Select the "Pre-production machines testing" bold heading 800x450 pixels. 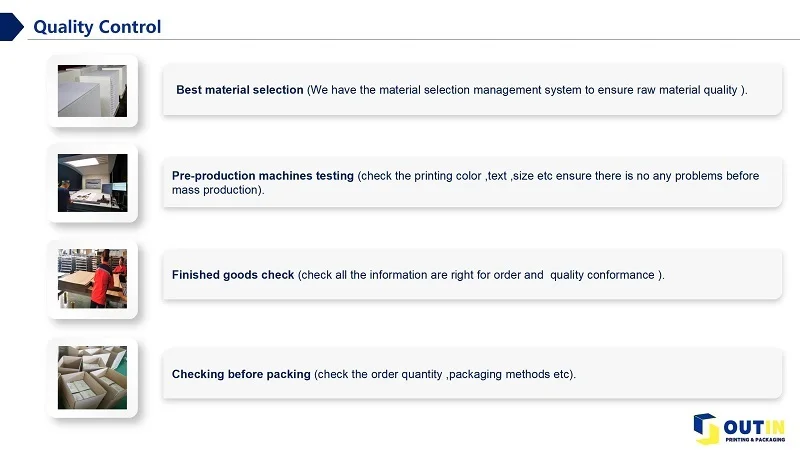coord(263,176)
